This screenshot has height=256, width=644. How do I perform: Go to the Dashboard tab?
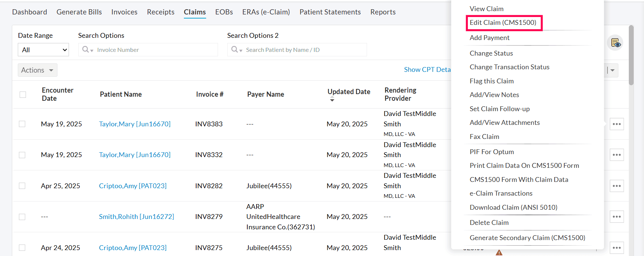30,12
